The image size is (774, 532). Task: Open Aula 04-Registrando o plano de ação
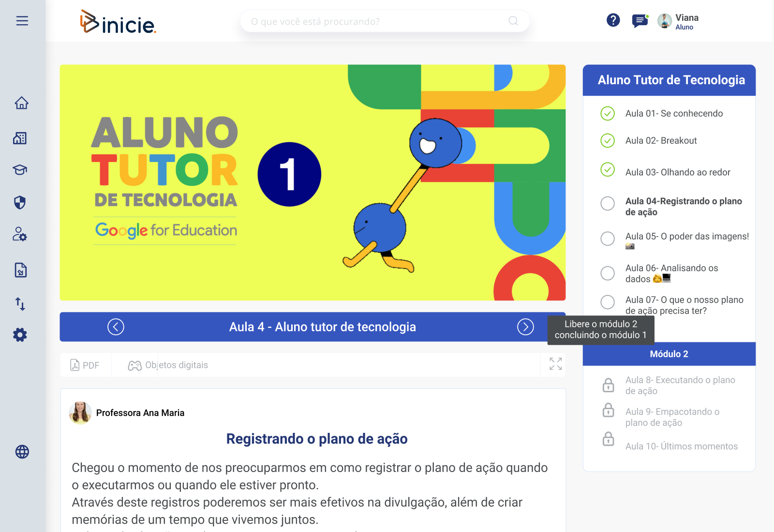684,207
